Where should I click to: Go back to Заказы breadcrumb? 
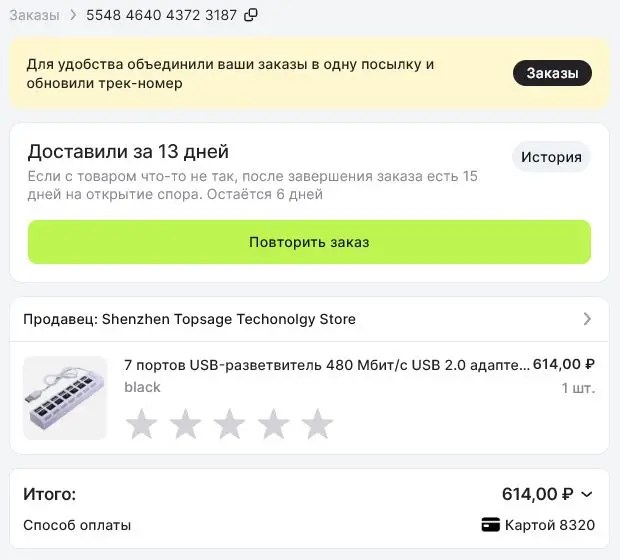coord(34,15)
